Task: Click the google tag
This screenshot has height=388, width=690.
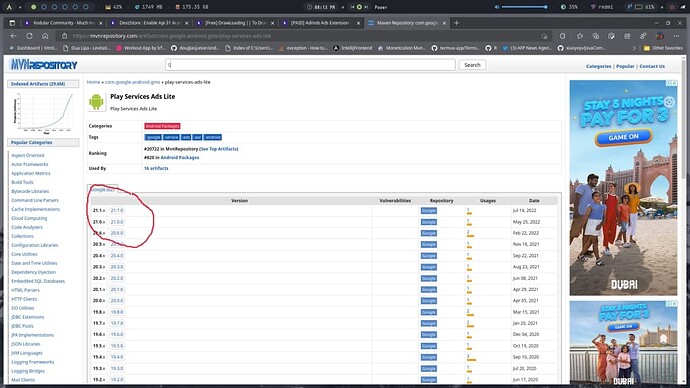Action: [153, 137]
